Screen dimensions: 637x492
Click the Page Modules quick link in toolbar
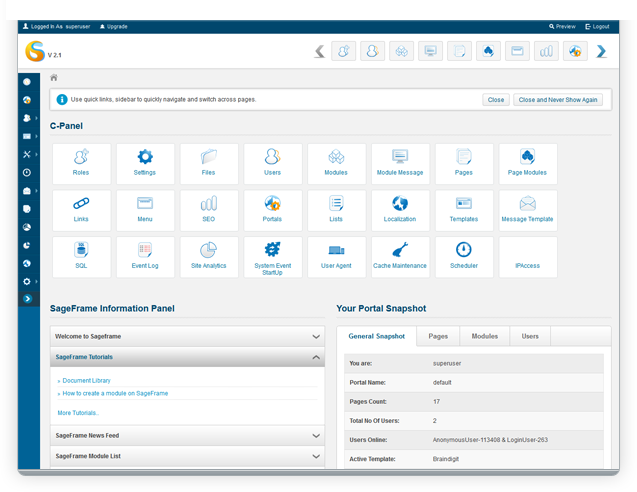click(x=488, y=51)
